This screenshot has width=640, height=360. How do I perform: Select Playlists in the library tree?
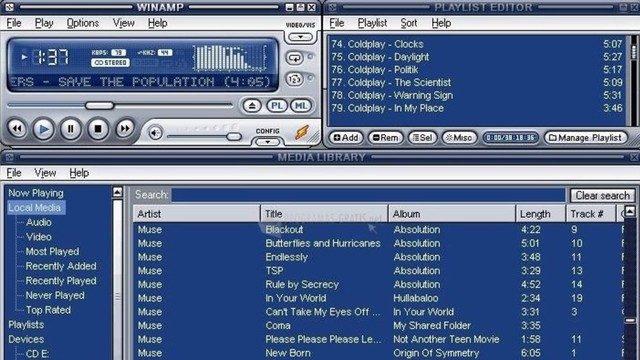click(x=26, y=325)
